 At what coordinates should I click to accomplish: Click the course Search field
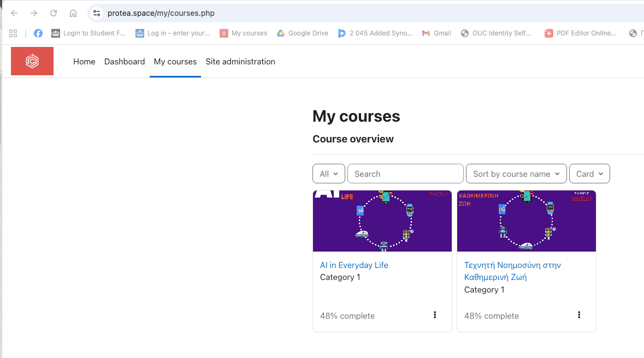pyautogui.click(x=405, y=174)
